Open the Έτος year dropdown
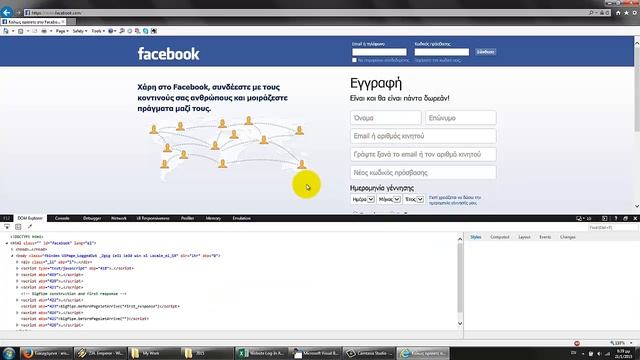The width and height of the screenshot is (640, 360). point(414,199)
